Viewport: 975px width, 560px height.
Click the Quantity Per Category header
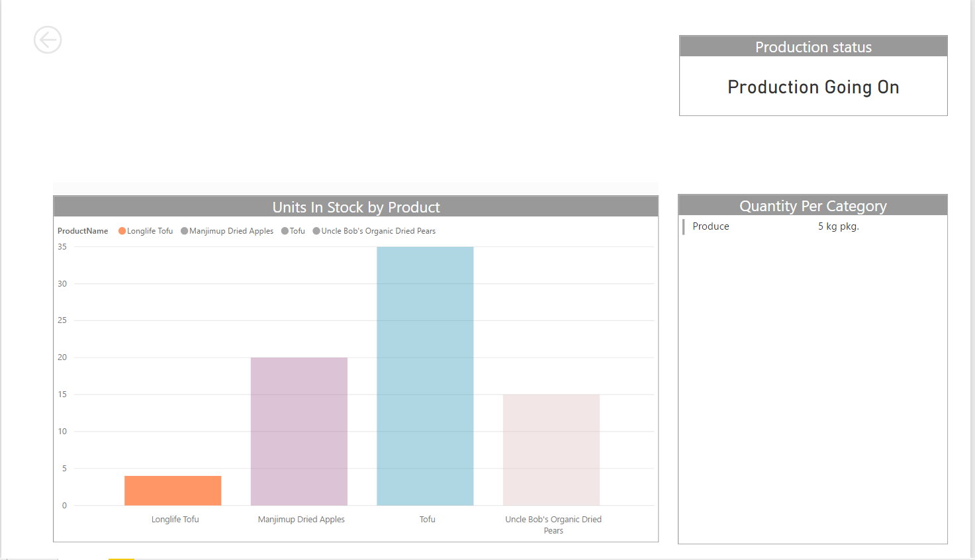tap(813, 206)
